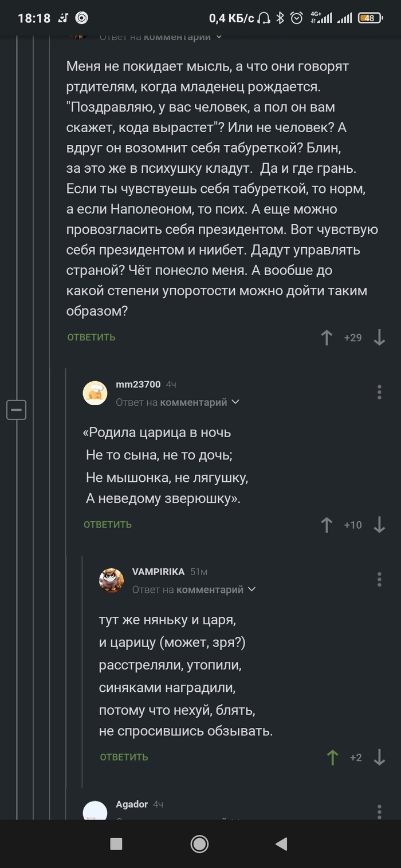This screenshot has height=868, width=401.
Task: Upvote the top comment rated +29
Action: pyautogui.click(x=327, y=338)
